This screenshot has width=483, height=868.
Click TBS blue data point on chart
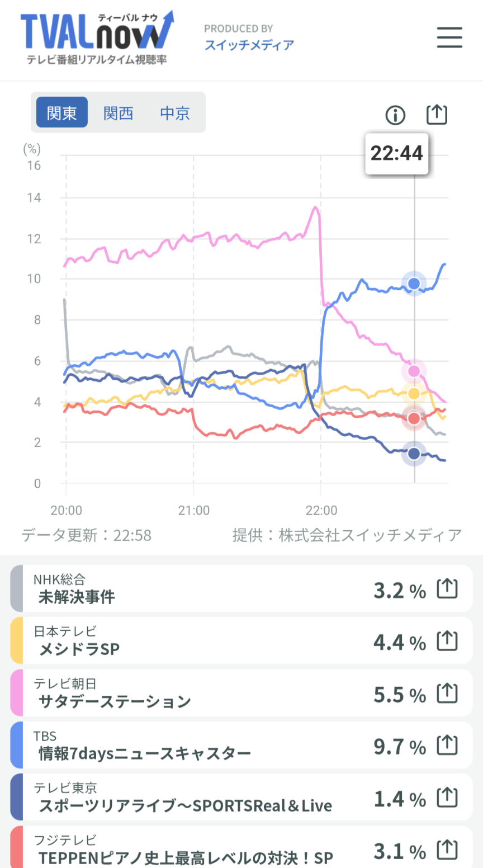[414, 284]
